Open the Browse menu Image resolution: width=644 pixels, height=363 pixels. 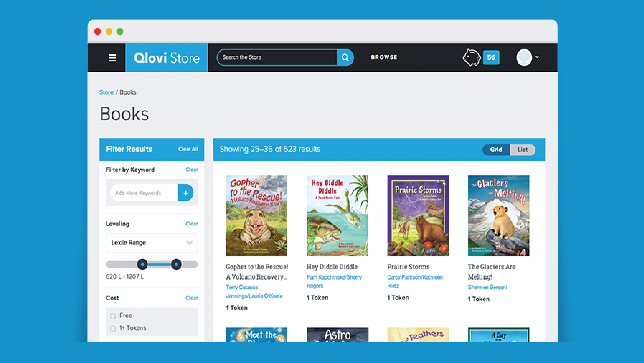[x=384, y=57]
